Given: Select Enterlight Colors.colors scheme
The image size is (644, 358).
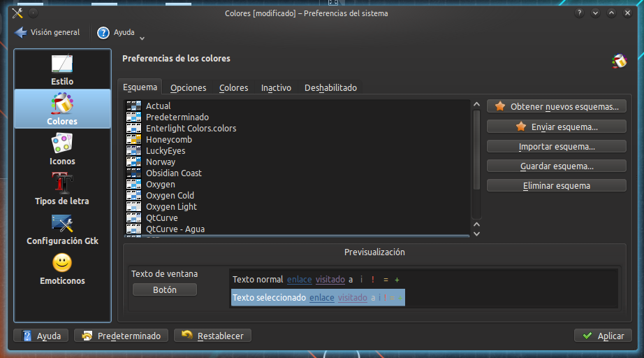Looking at the screenshot, I should (298, 128).
